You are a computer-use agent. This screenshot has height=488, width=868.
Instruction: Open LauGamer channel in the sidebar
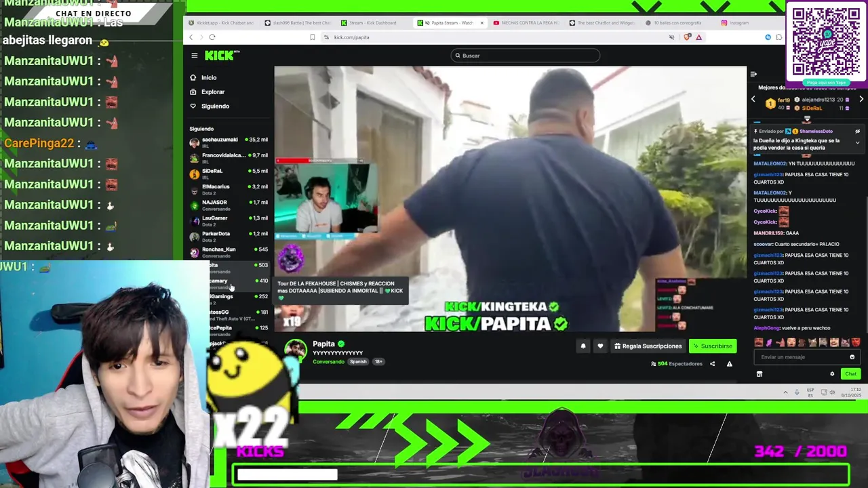pyautogui.click(x=229, y=220)
